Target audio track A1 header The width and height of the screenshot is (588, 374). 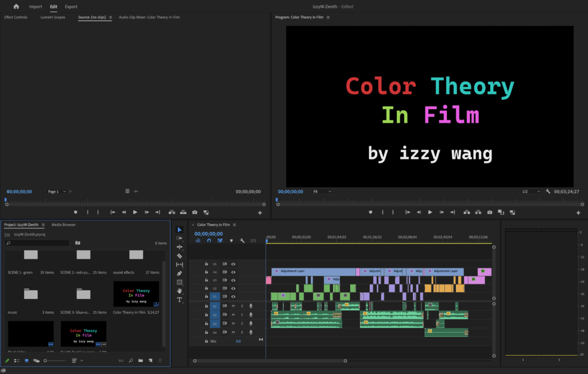click(x=215, y=306)
